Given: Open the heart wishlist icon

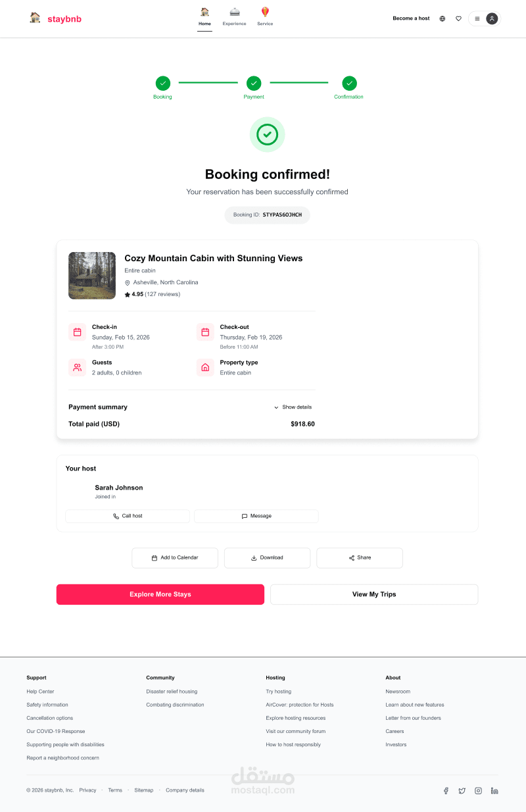Looking at the screenshot, I should pyautogui.click(x=458, y=18).
